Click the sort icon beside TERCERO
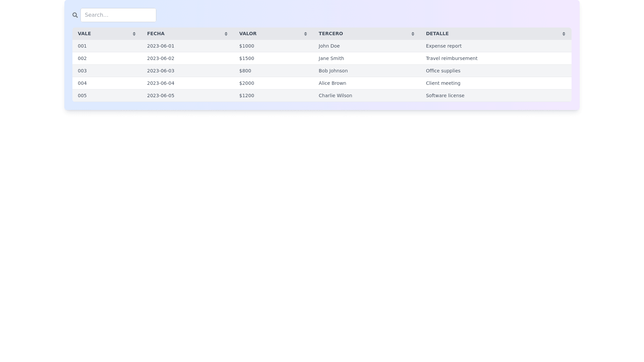Viewport: 644px width, 362px height. point(413,34)
